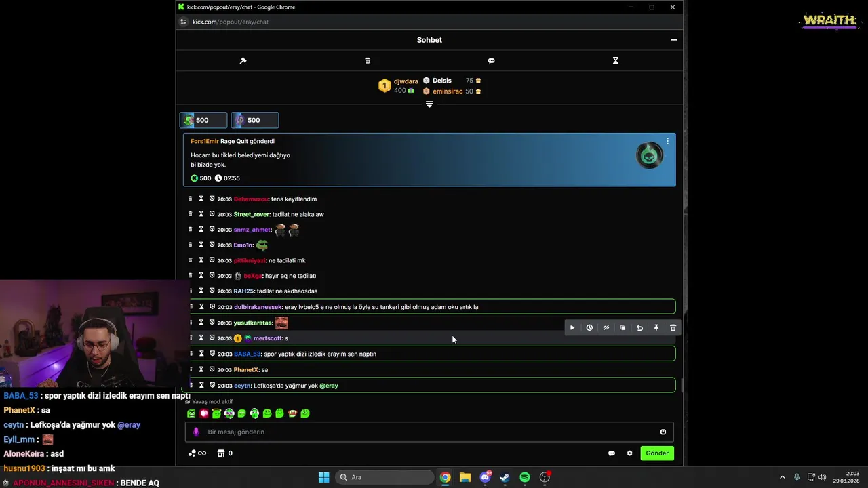Viewport: 868px width, 488px height.
Task: Click the shield icon on beXga's message
Action: [x=212, y=276]
